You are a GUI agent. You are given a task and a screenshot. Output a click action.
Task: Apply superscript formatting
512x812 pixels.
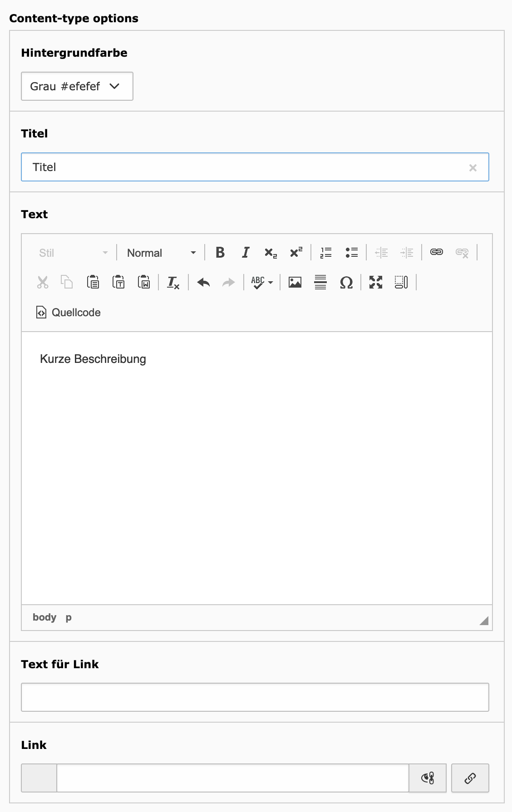coord(296,253)
